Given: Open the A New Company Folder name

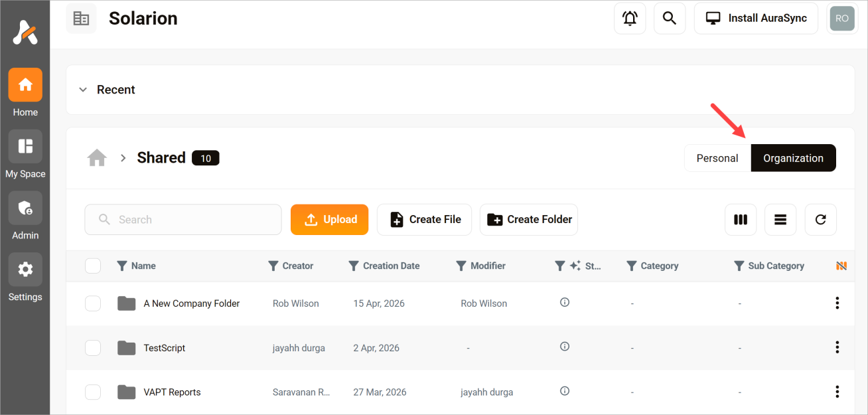Looking at the screenshot, I should 192,303.
